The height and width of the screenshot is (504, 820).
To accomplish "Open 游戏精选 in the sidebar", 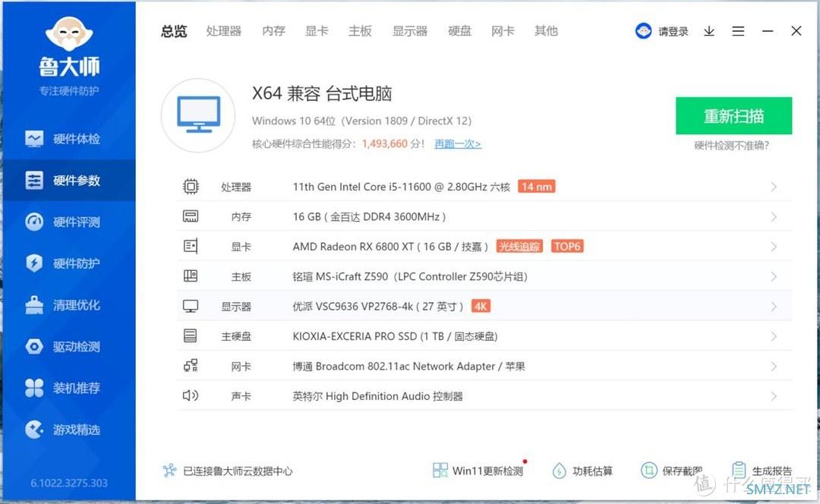I will pos(69,430).
